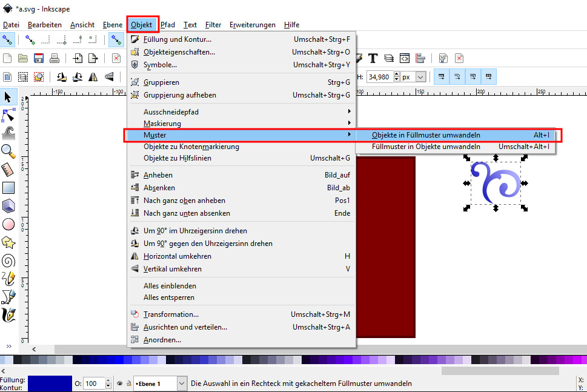Toggle scale rounded corners with rectangles
Screen dimensions: 587x392
point(457,77)
